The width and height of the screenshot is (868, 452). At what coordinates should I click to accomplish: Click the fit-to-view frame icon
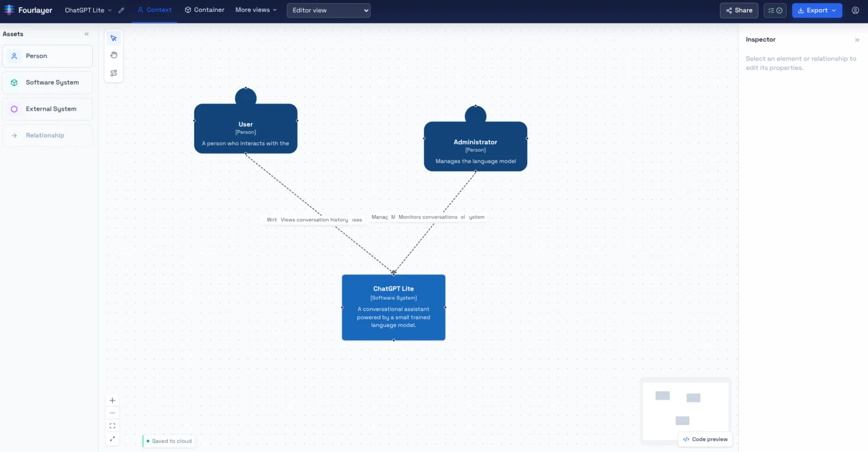coord(112,426)
